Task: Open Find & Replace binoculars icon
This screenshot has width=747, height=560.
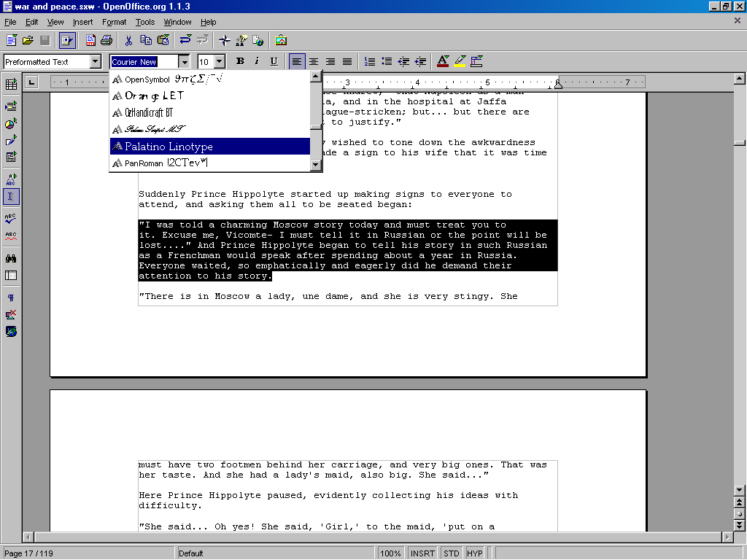Action: point(11,258)
